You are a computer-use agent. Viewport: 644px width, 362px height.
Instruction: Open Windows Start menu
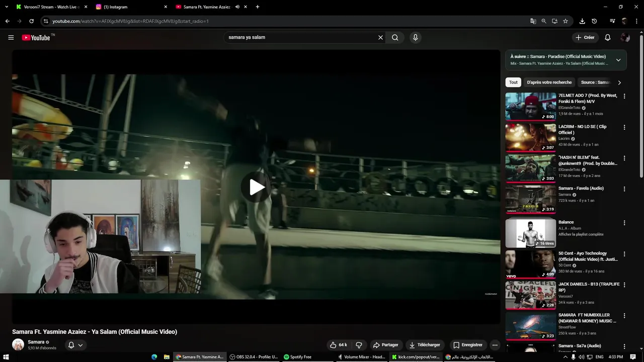pyautogui.click(x=7, y=357)
